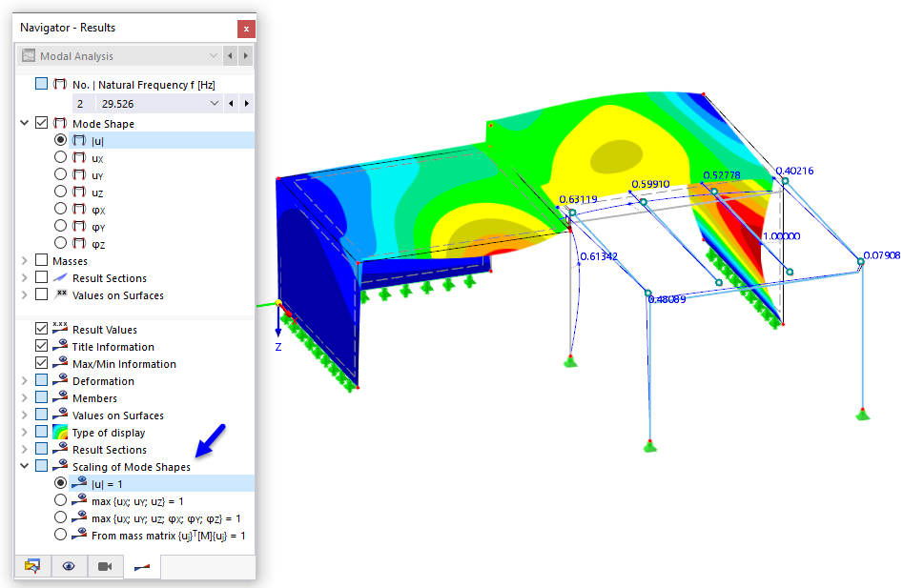Switch to the Views camera tab
This screenshot has width=903, height=588.
point(105,567)
